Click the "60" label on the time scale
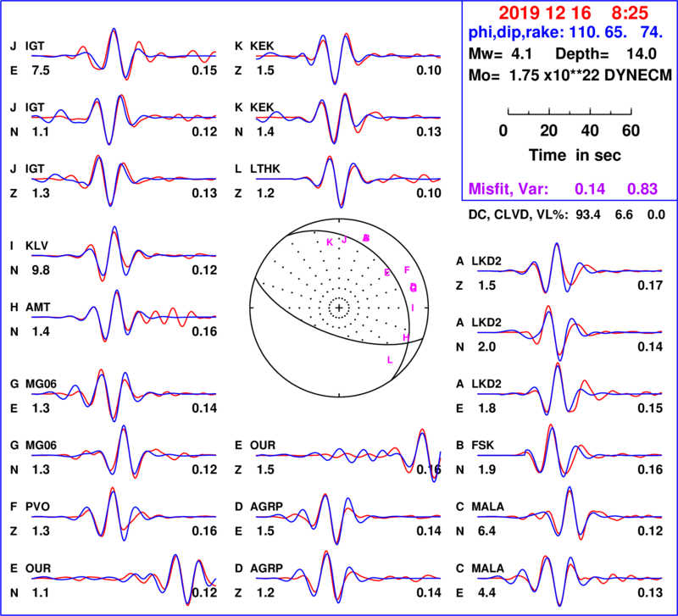 pyautogui.click(x=631, y=130)
